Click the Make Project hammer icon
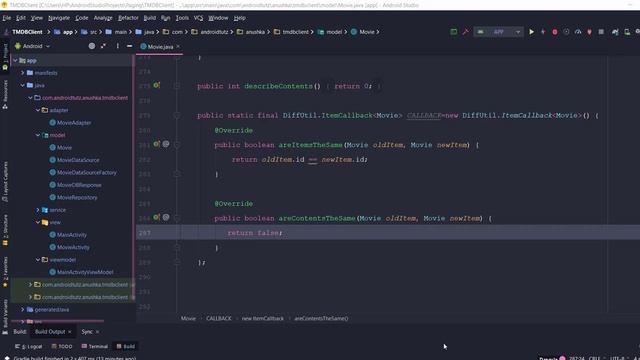Viewport: 640px width, 360px height. 465,32
